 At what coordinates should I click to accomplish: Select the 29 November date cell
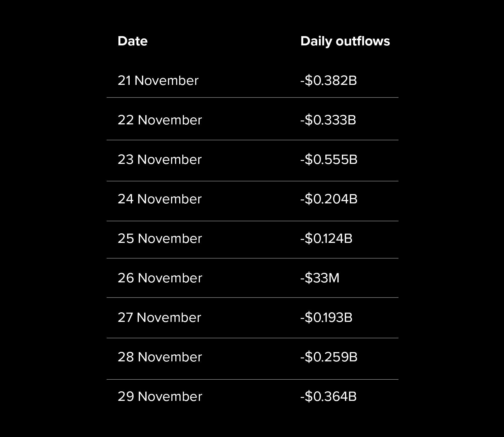(x=160, y=397)
